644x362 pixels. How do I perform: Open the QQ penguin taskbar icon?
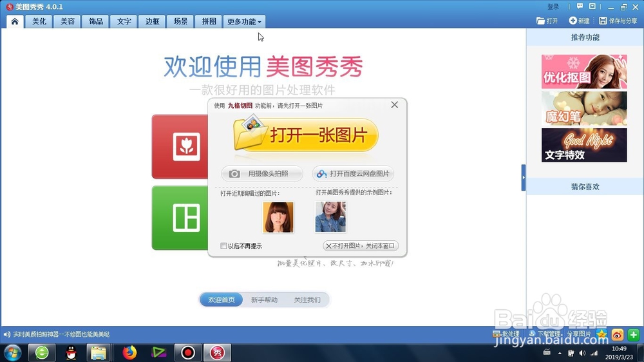[x=71, y=352]
